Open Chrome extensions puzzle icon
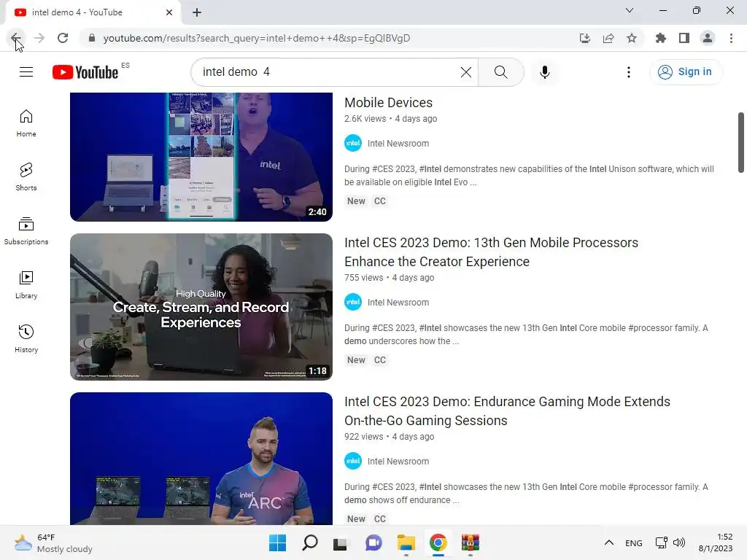The height and width of the screenshot is (560, 747). click(x=660, y=38)
